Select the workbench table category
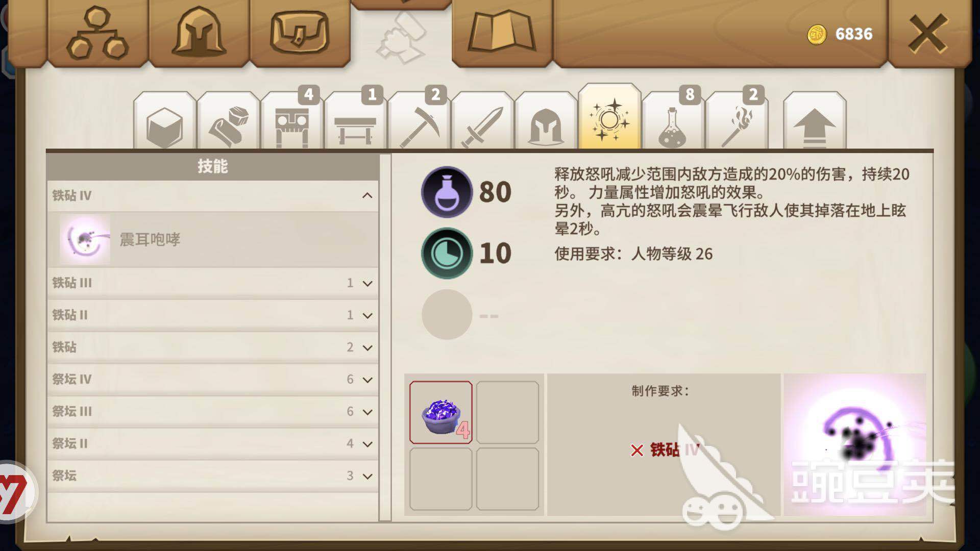980x551 pixels. [355, 121]
